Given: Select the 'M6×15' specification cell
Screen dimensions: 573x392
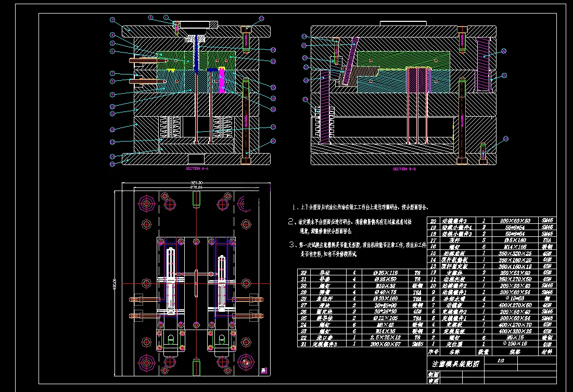Looking at the screenshot, I should (515, 337).
